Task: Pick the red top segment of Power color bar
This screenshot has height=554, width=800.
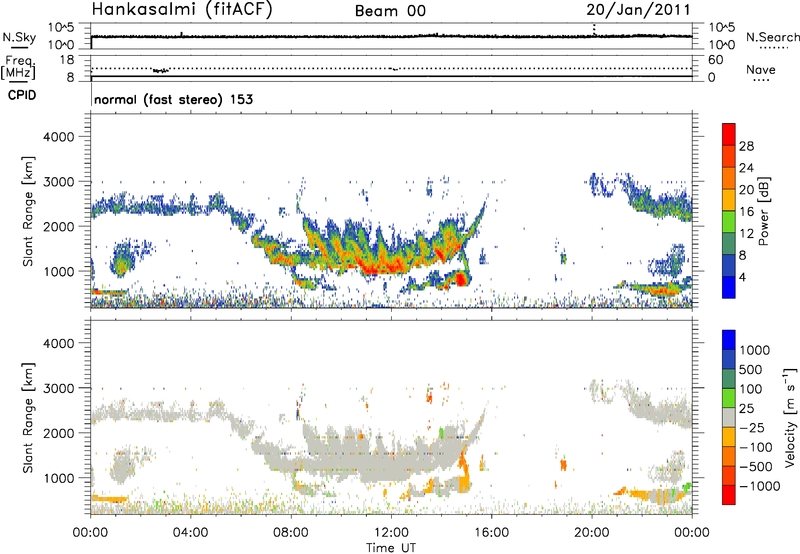Action: click(x=729, y=134)
